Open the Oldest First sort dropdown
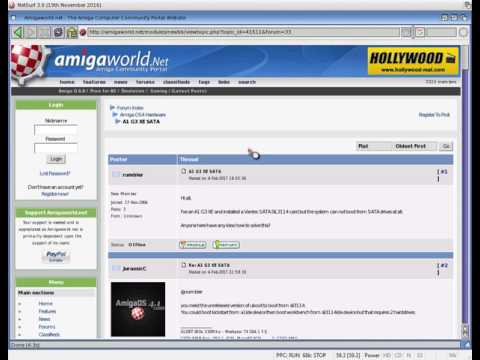 [414, 146]
